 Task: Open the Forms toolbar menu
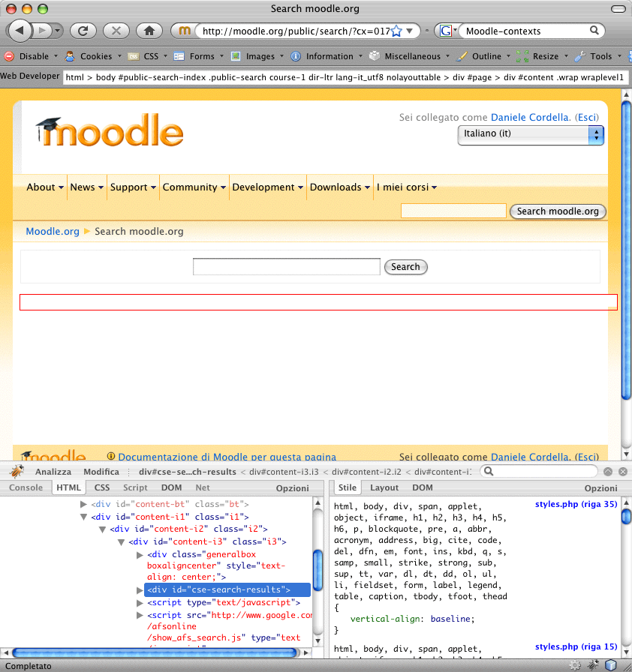click(x=198, y=56)
